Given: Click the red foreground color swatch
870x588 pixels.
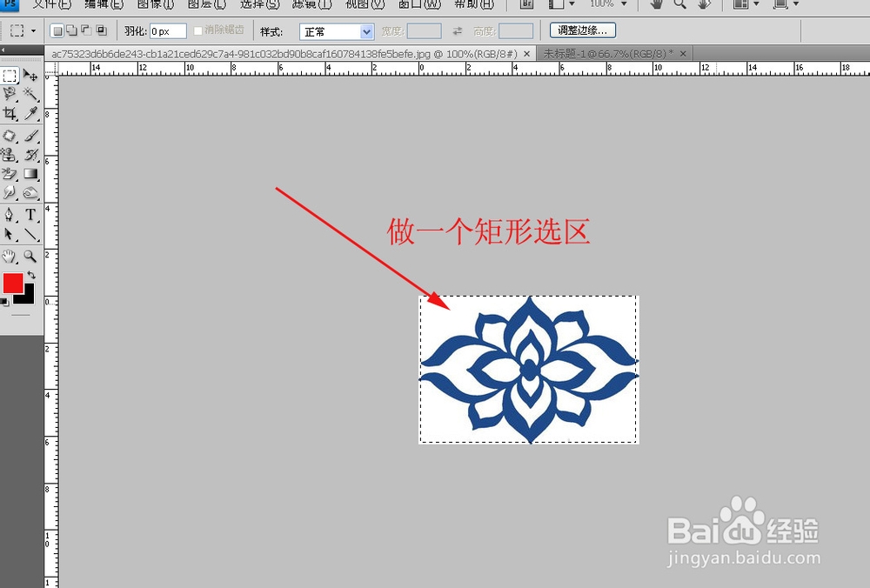Looking at the screenshot, I should pyautogui.click(x=12, y=283).
